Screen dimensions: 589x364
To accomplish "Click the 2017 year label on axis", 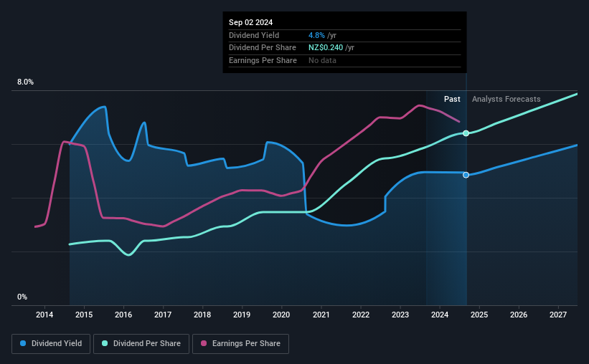I will [163, 315].
